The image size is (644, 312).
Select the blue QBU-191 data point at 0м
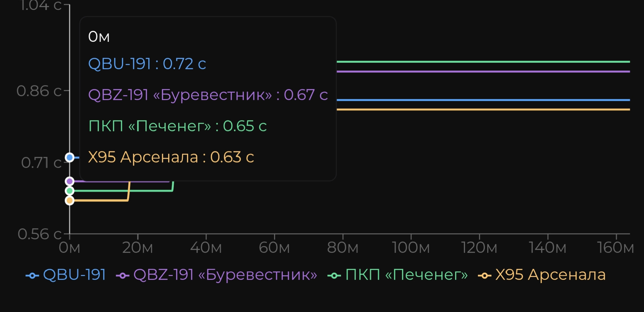(x=70, y=157)
